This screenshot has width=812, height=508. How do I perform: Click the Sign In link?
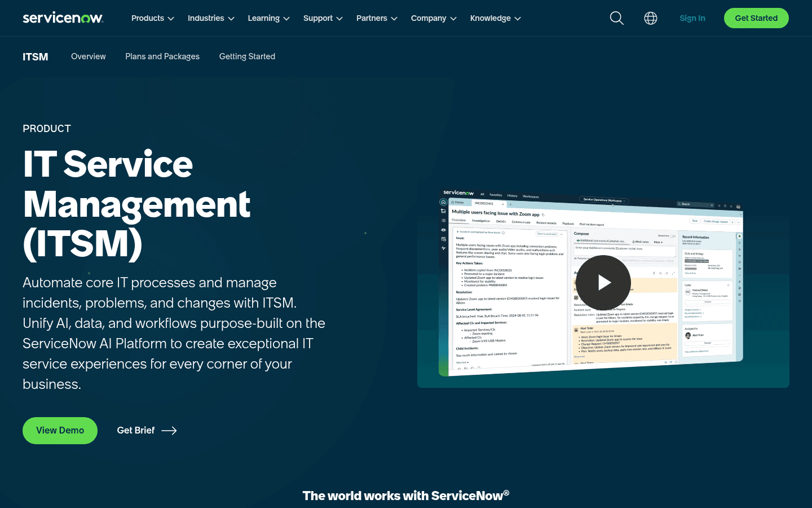tap(692, 18)
